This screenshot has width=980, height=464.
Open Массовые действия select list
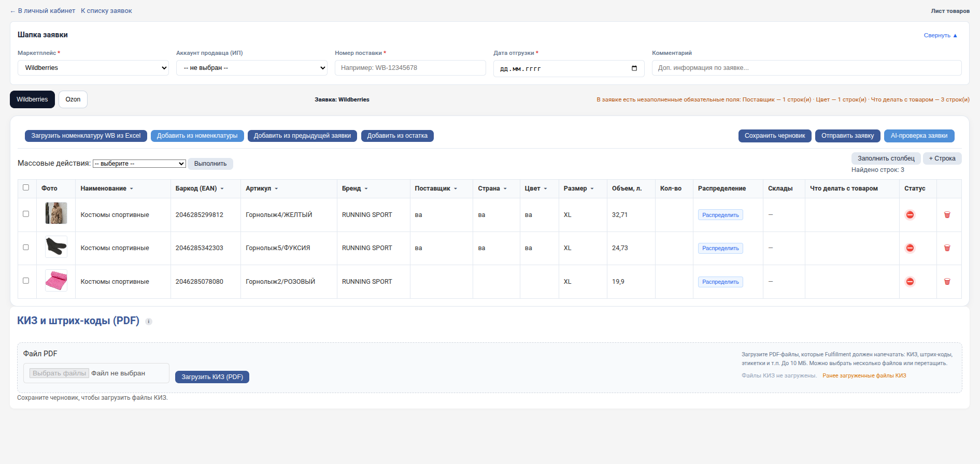pyautogui.click(x=139, y=164)
